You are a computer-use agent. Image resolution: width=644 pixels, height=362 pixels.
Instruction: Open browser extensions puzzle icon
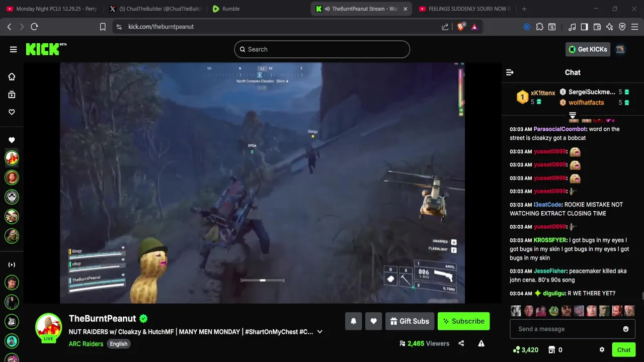(x=539, y=27)
